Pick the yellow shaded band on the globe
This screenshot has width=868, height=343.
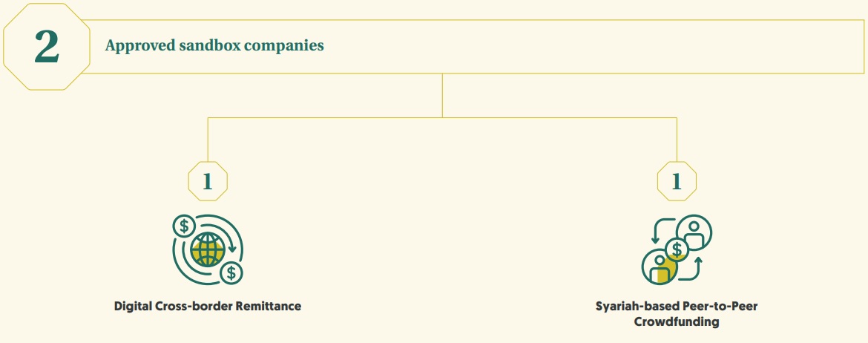point(208,254)
